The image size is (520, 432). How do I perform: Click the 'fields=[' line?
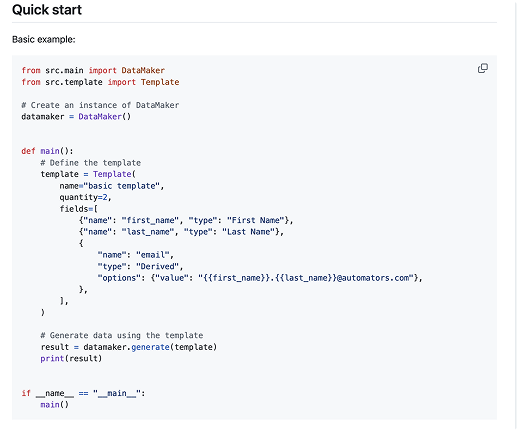79,209
